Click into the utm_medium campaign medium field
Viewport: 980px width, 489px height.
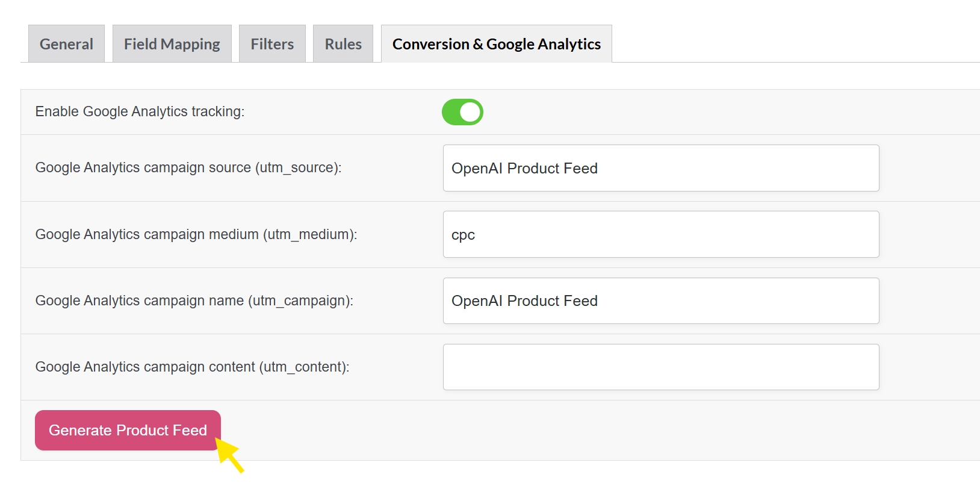click(x=660, y=234)
